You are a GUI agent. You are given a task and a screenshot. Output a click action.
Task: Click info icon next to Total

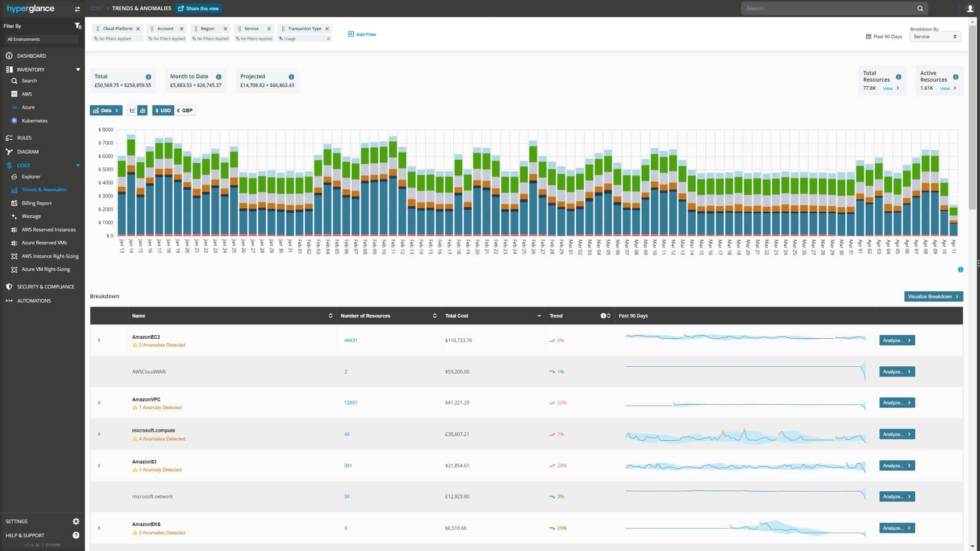(x=149, y=77)
